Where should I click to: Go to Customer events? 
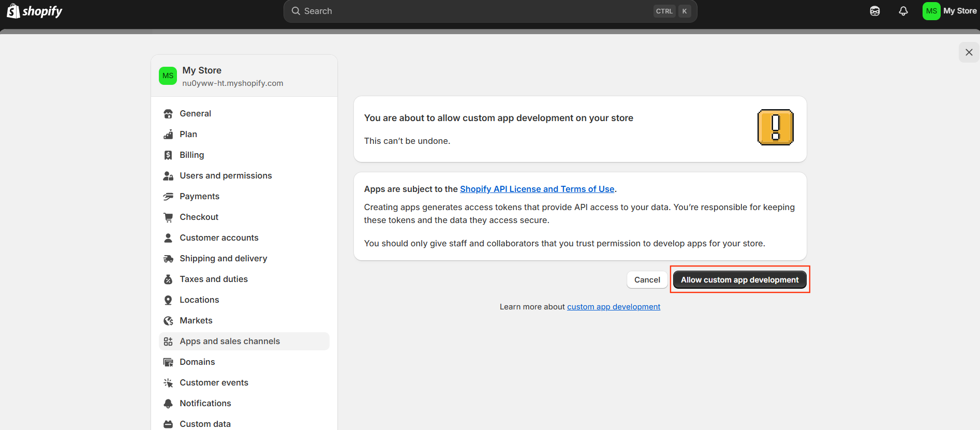coord(244,382)
